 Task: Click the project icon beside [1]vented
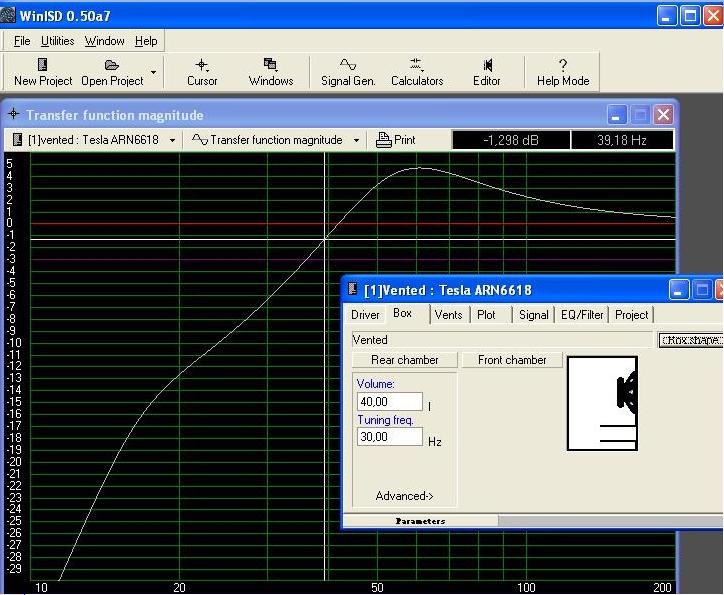[17, 139]
